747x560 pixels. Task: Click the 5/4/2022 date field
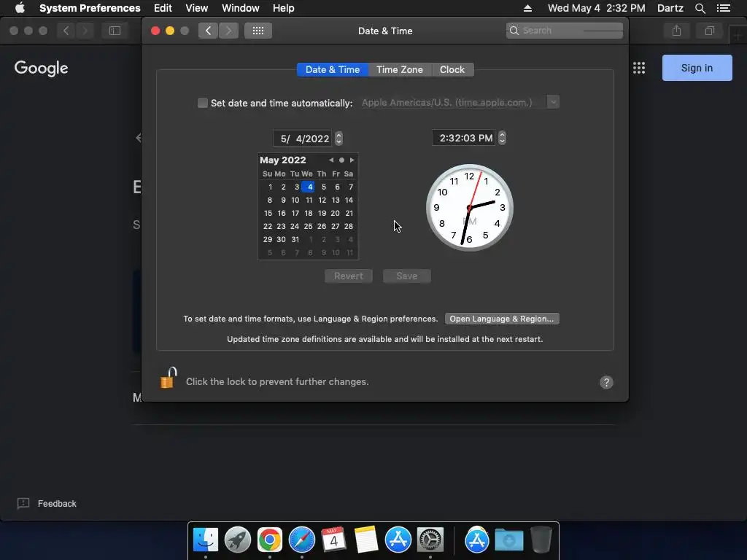[x=303, y=139]
